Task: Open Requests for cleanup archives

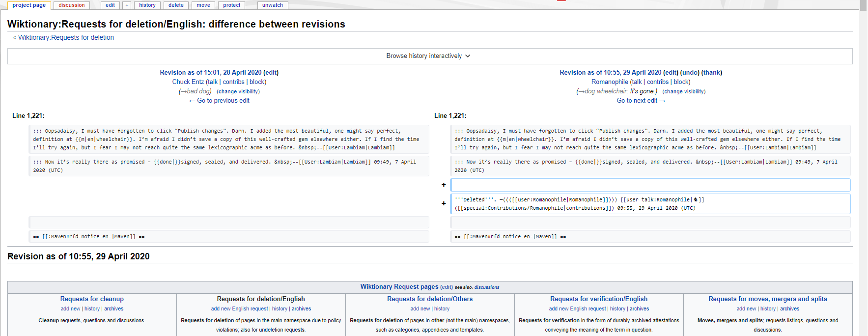Action: click(113, 309)
